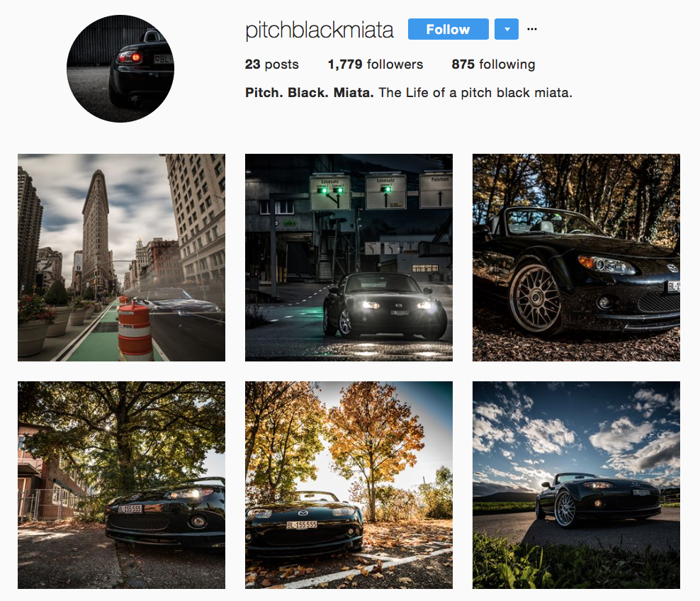The width and height of the screenshot is (700, 601).
Task: Click the pitchblackmiata username heading
Action: pos(320,30)
